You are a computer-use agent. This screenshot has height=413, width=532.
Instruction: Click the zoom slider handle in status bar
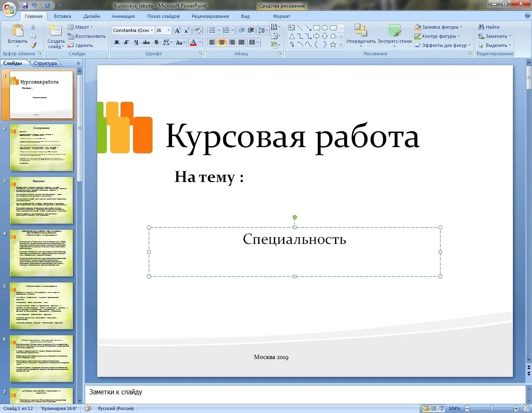tap(492, 408)
